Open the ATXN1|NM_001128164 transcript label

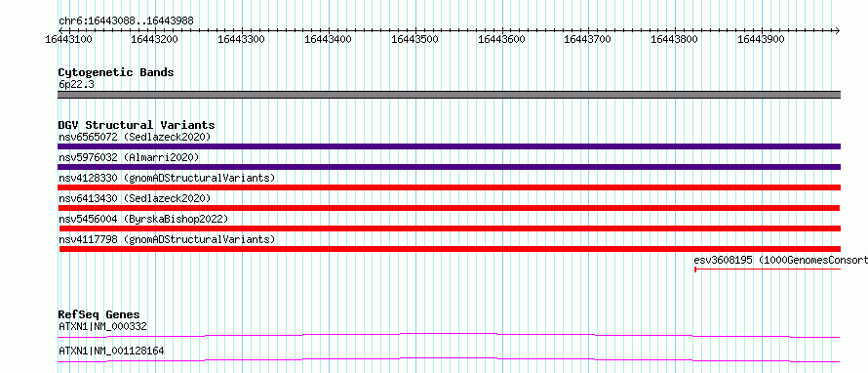[111, 352]
